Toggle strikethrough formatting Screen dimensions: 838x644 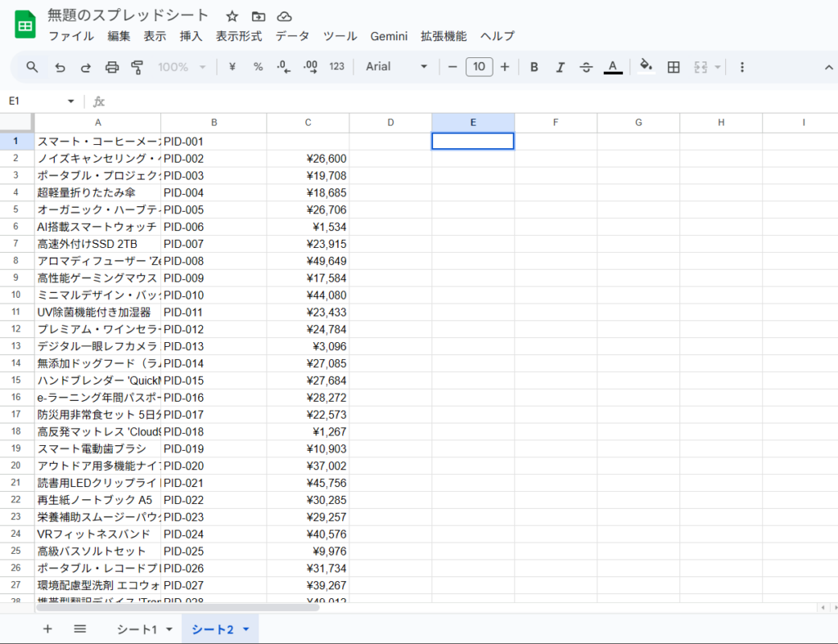(x=586, y=67)
